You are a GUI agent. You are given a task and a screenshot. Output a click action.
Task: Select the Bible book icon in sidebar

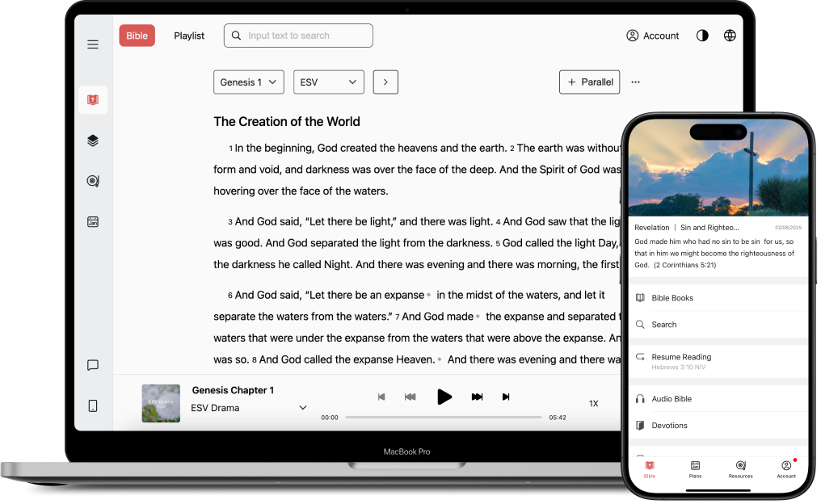tap(93, 100)
